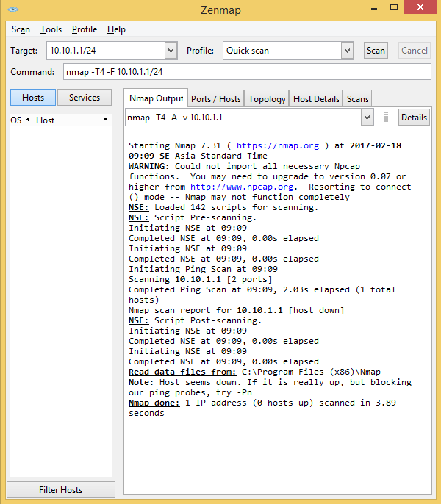Expand the Target history dropdown arrow
Image resolution: width=441 pixels, height=504 pixels.
pyautogui.click(x=171, y=51)
